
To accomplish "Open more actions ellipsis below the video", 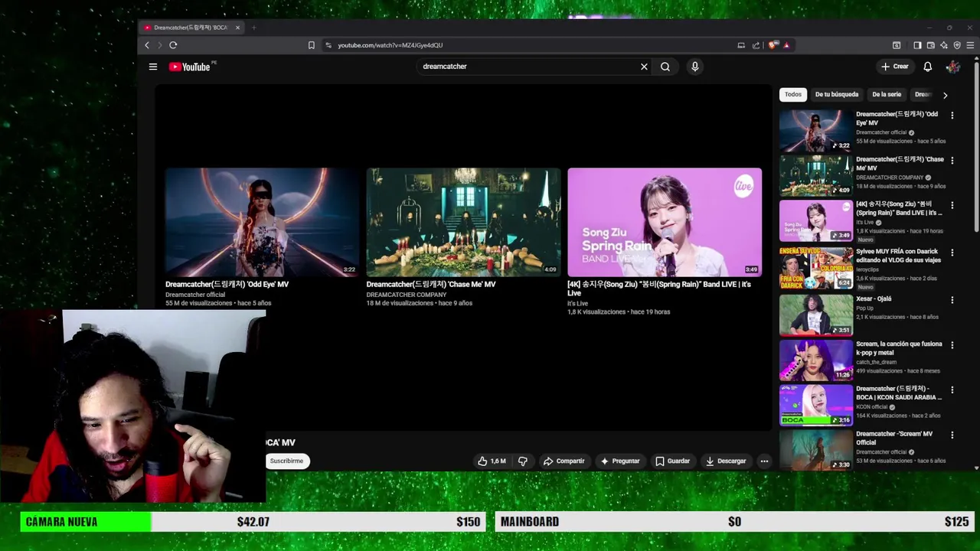I will coord(764,461).
